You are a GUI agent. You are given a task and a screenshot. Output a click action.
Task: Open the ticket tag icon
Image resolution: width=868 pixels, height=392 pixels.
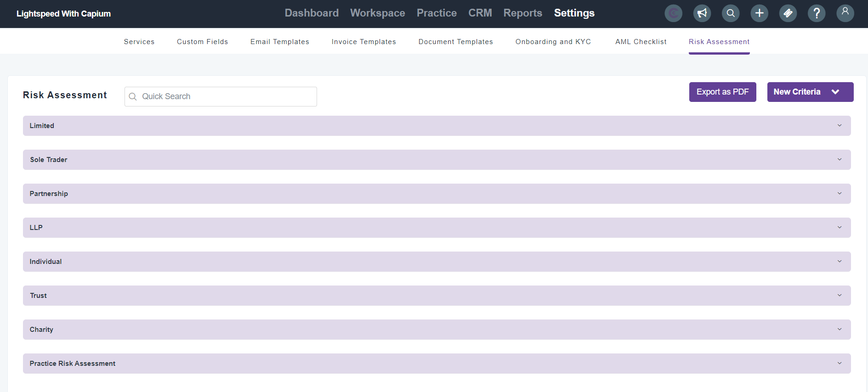pyautogui.click(x=788, y=13)
